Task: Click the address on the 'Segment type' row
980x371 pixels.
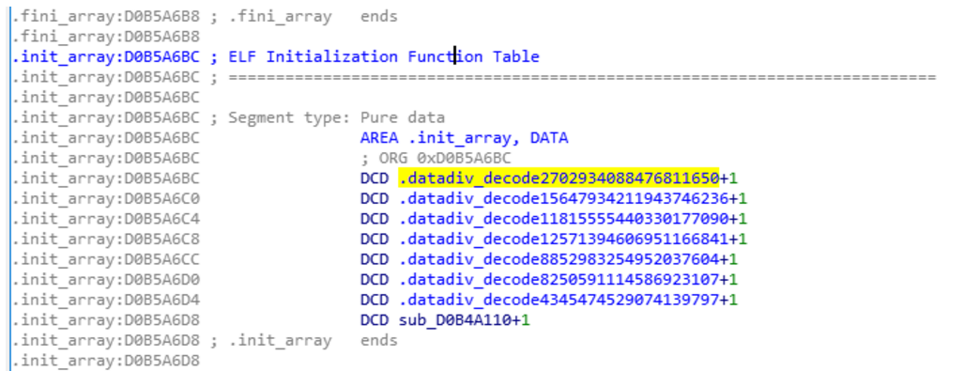Action: (106, 117)
